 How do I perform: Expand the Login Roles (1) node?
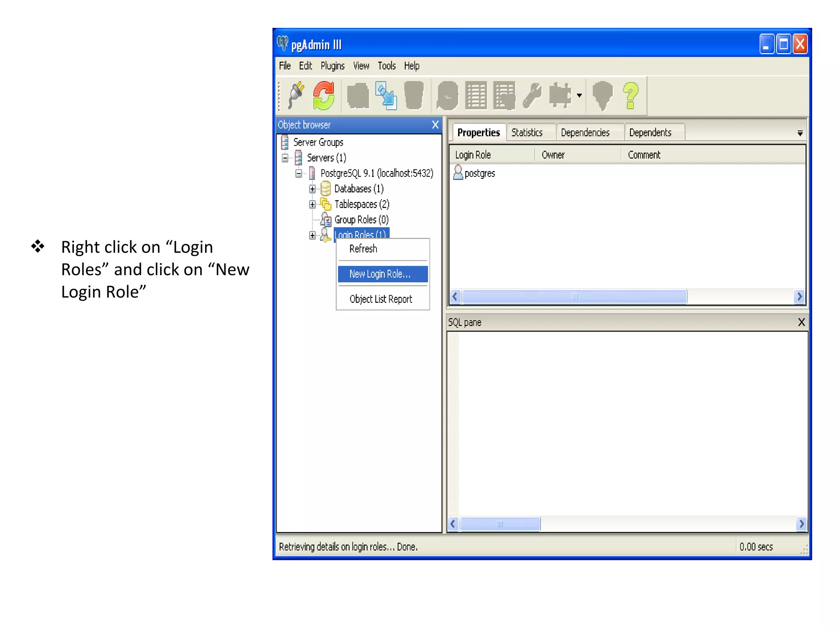tap(313, 235)
